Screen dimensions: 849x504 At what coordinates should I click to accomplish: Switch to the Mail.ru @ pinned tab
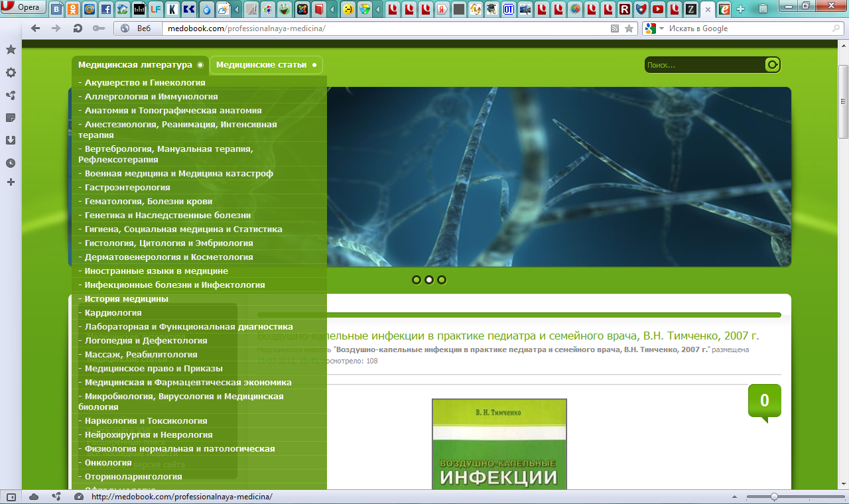[89, 9]
